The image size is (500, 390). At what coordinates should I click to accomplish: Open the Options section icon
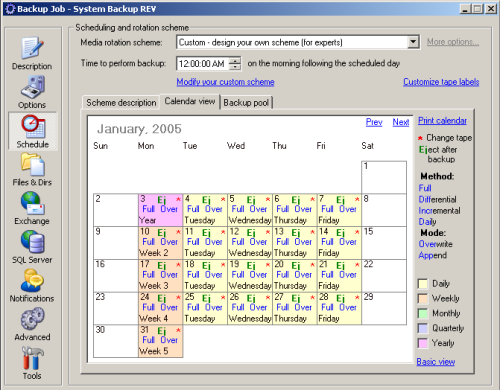coord(32,87)
